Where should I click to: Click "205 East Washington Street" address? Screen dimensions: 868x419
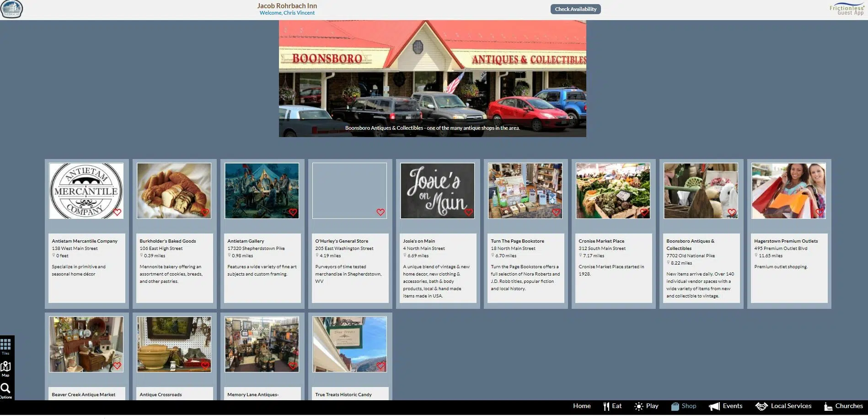click(344, 249)
